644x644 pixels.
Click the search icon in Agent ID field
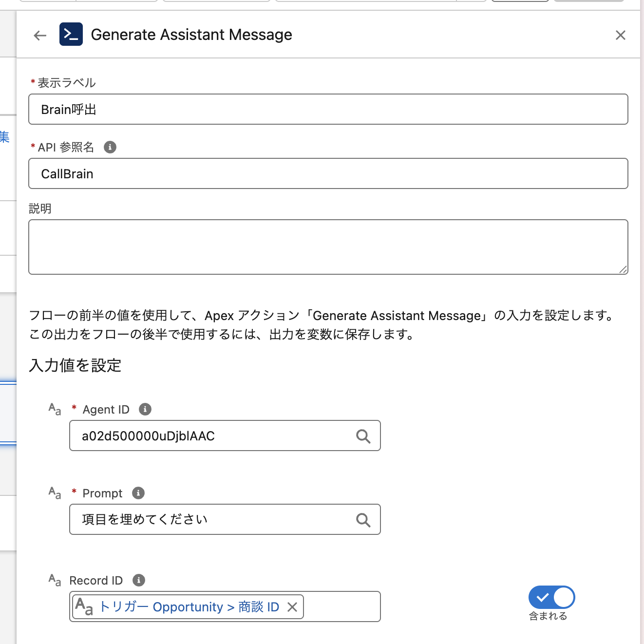[363, 436]
